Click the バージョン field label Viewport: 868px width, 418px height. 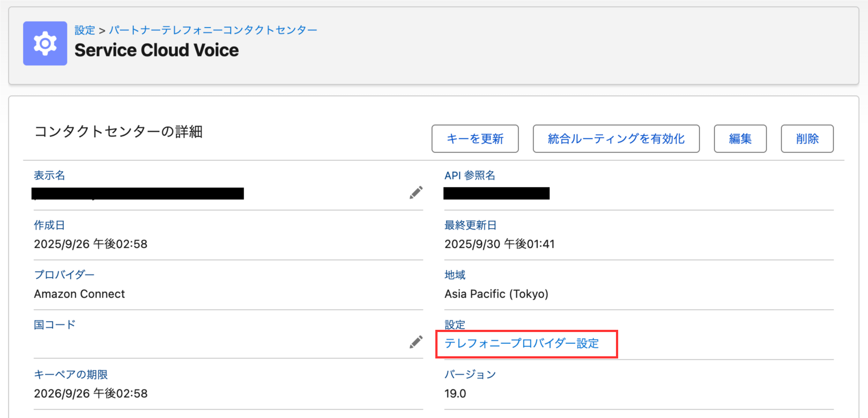[x=470, y=374]
